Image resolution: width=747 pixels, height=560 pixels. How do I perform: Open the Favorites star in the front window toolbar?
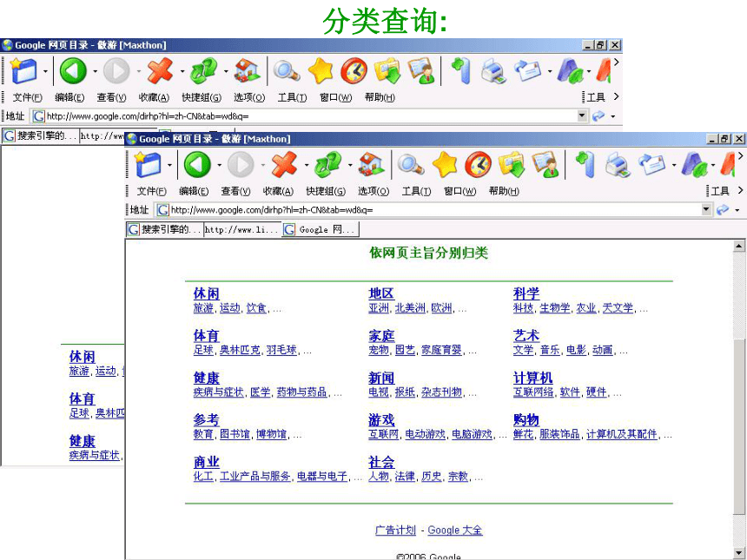click(x=445, y=165)
